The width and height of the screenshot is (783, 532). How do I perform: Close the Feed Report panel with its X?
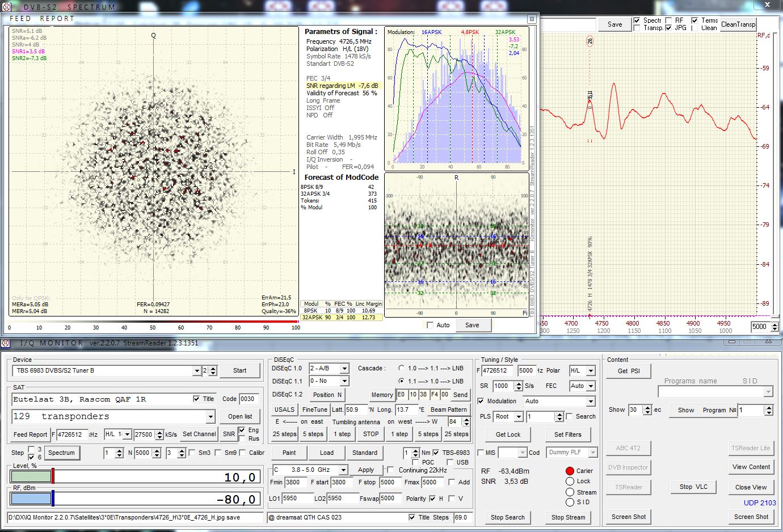[532, 19]
